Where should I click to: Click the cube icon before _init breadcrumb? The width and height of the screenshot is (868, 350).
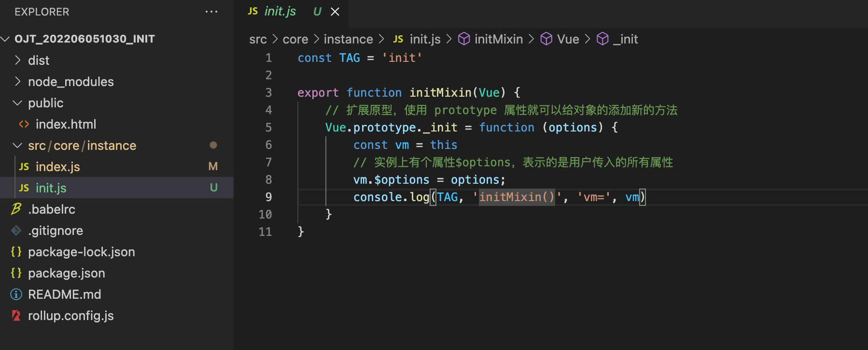(602, 39)
